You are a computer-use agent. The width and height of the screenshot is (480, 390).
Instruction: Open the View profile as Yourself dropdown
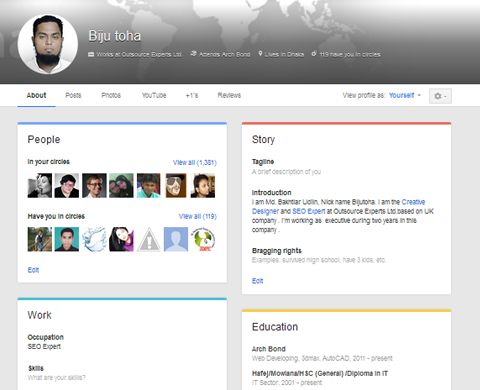tap(405, 95)
